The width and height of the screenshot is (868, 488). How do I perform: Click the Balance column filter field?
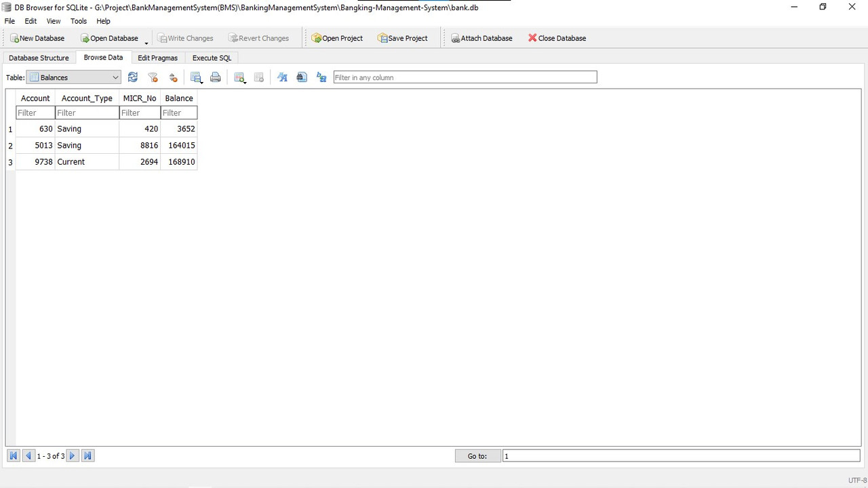coord(179,113)
